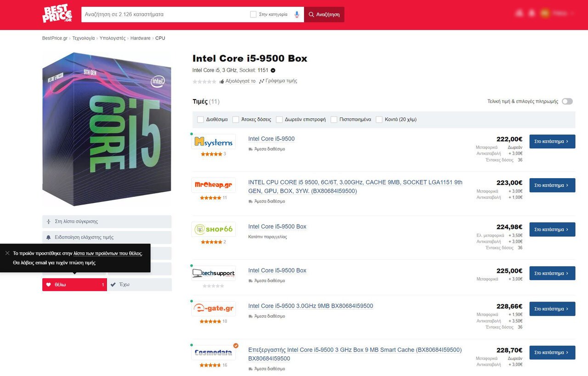The width and height of the screenshot is (588, 376).
Task: Enable the 'Διαθέσιμα' filter checkbox
Action: (x=200, y=119)
